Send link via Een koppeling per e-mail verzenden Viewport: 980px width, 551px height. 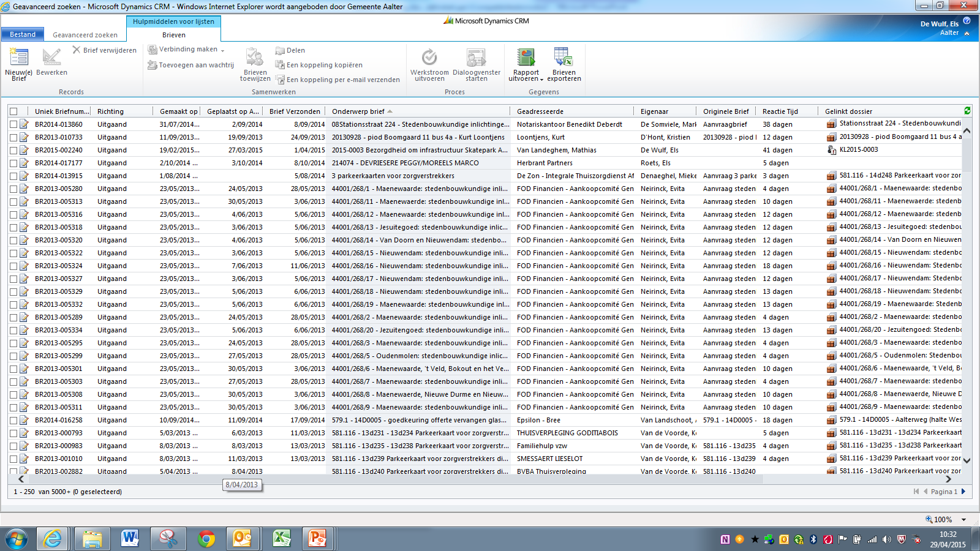[337, 80]
